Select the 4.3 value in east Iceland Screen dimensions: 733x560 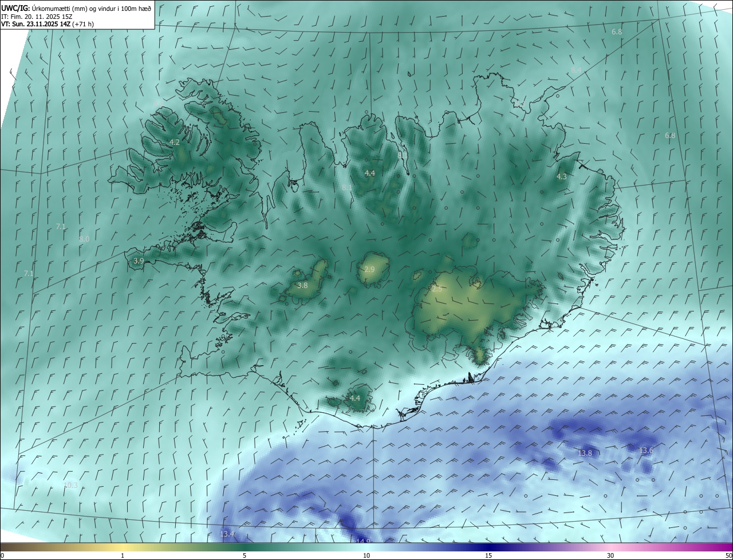coord(562,177)
